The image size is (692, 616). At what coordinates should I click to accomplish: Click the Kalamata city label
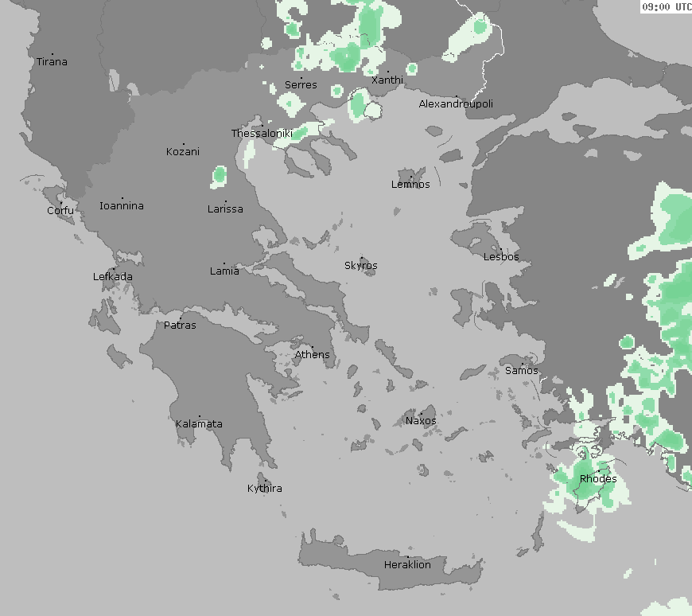click(x=199, y=424)
